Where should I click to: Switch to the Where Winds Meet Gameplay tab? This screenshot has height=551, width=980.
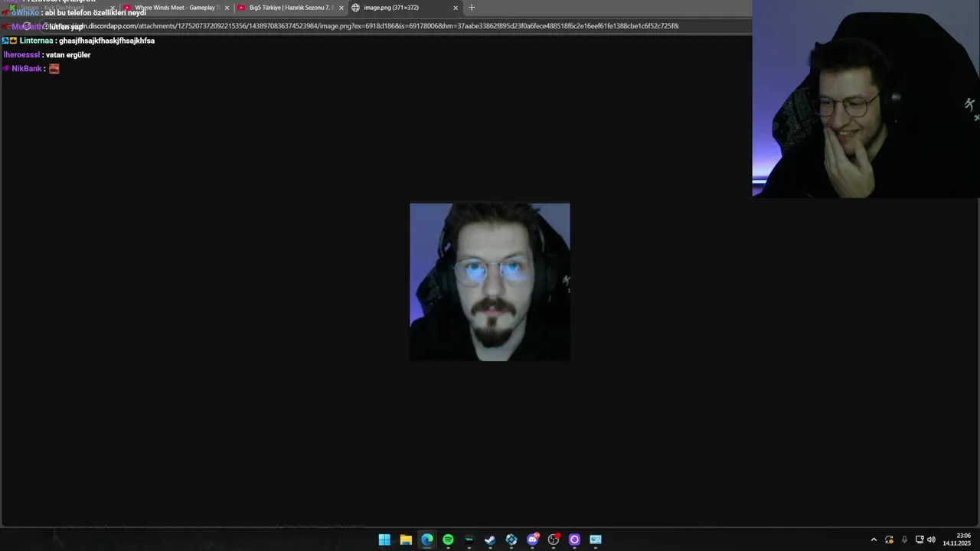click(177, 8)
